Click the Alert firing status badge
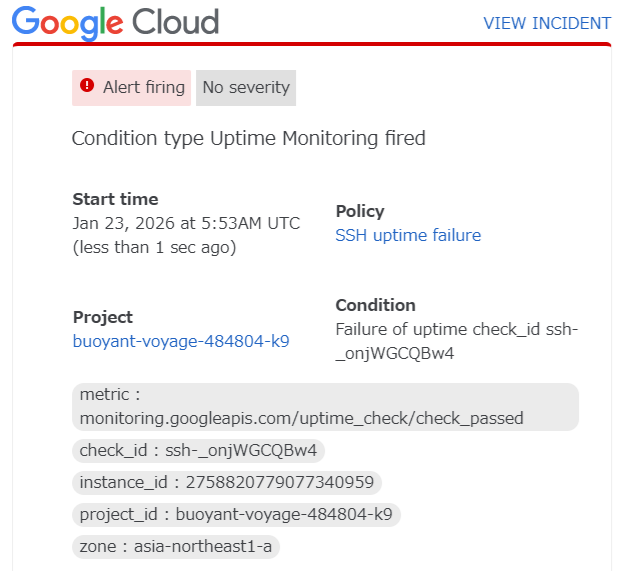The height and width of the screenshot is (571, 627). pyautogui.click(x=132, y=87)
